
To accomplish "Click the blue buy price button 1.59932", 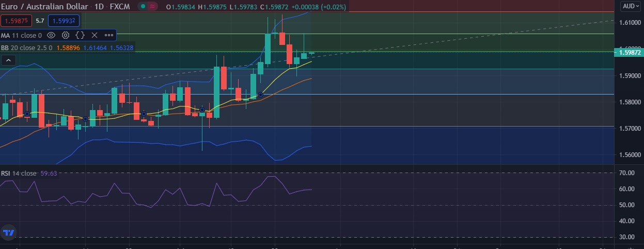I will click(64, 21).
